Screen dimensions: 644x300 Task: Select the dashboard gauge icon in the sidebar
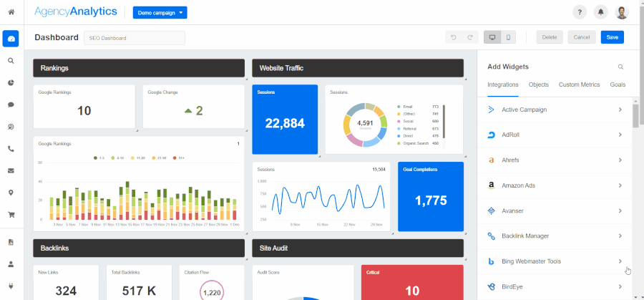click(x=11, y=38)
